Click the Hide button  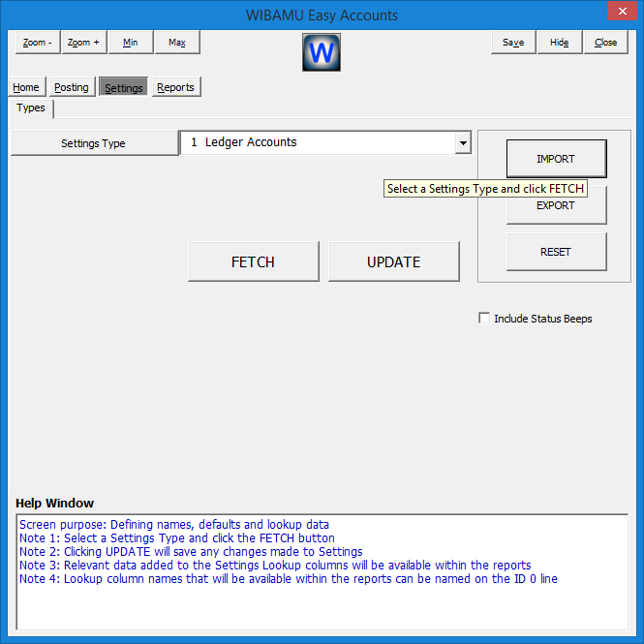[x=560, y=42]
